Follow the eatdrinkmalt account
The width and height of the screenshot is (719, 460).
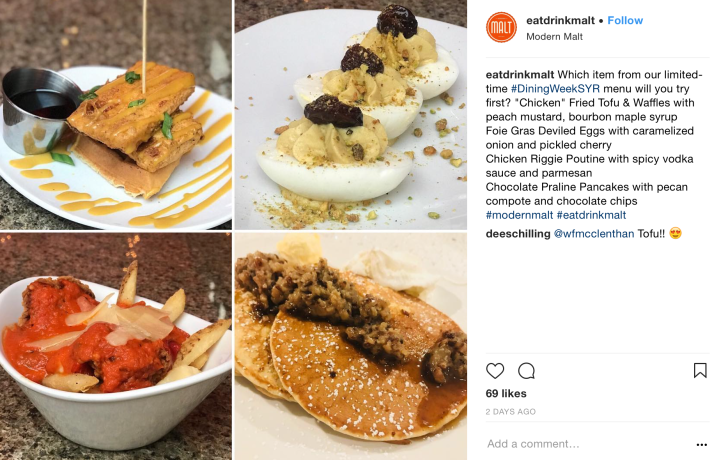(625, 21)
